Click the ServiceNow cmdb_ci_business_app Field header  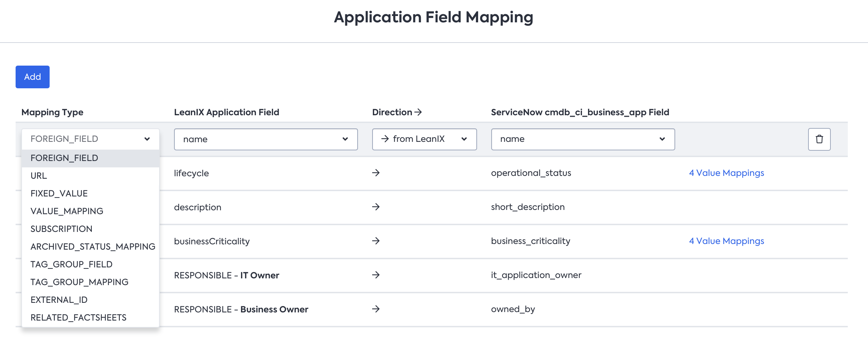pos(580,112)
